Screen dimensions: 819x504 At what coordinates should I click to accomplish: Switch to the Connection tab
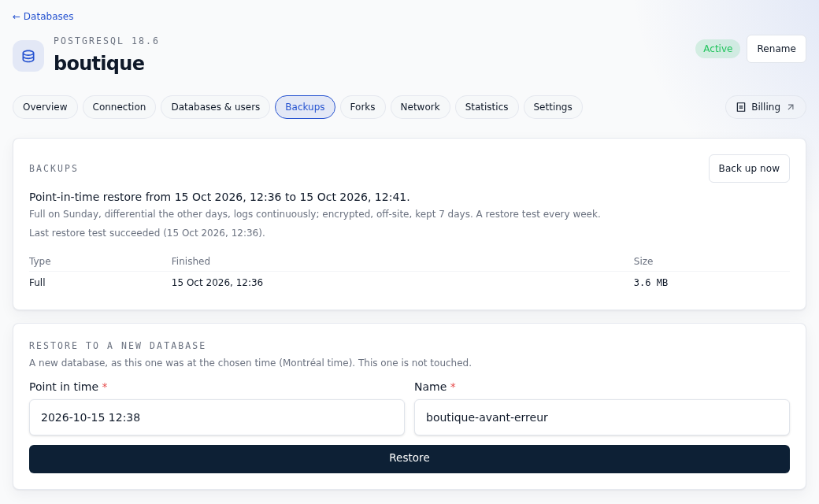click(119, 107)
